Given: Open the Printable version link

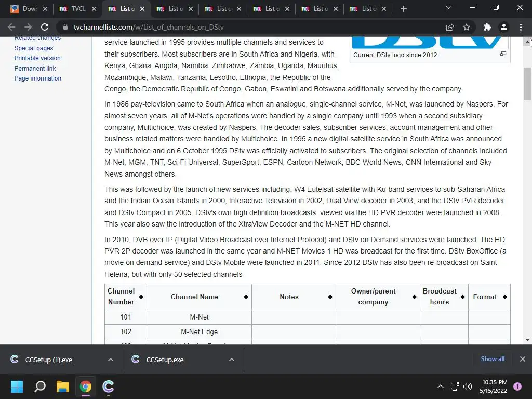Looking at the screenshot, I should pos(37,58).
